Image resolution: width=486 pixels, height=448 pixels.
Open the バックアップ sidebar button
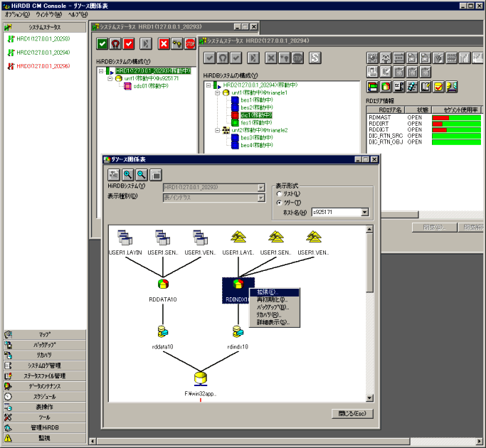tap(45, 344)
